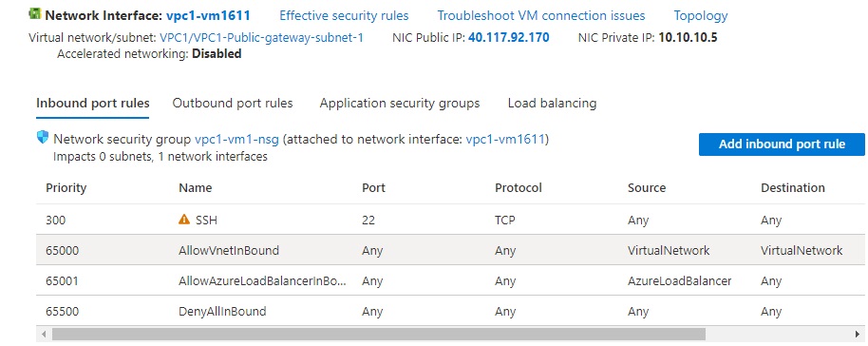
Task: Open Troubleshoot VM connection issues link
Action: tap(541, 15)
